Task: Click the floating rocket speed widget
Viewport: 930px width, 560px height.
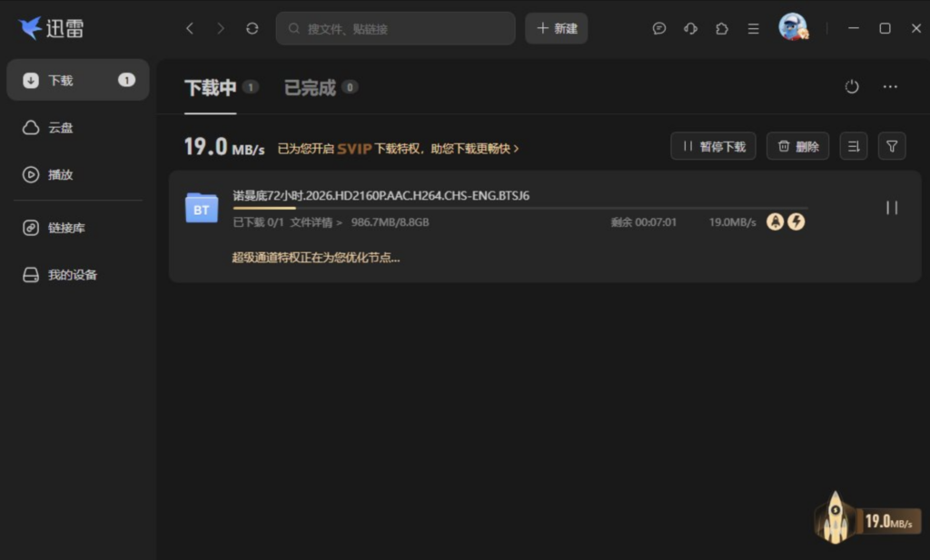Action: coord(867,519)
